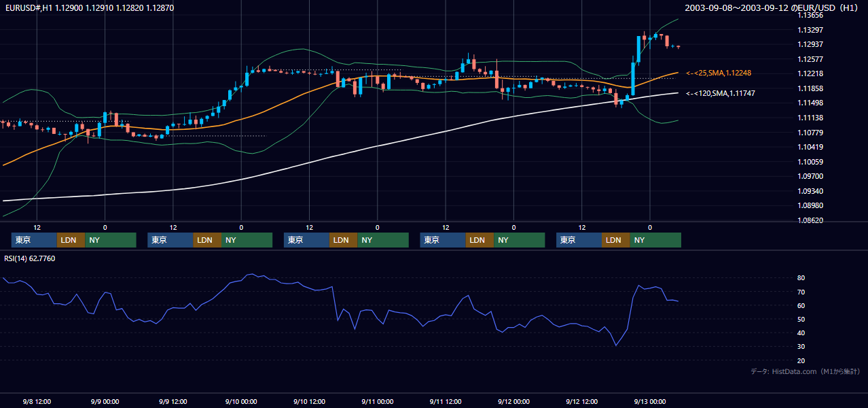Click price axis value 1.12577
The height and width of the screenshot is (408, 868).
pyautogui.click(x=812, y=59)
